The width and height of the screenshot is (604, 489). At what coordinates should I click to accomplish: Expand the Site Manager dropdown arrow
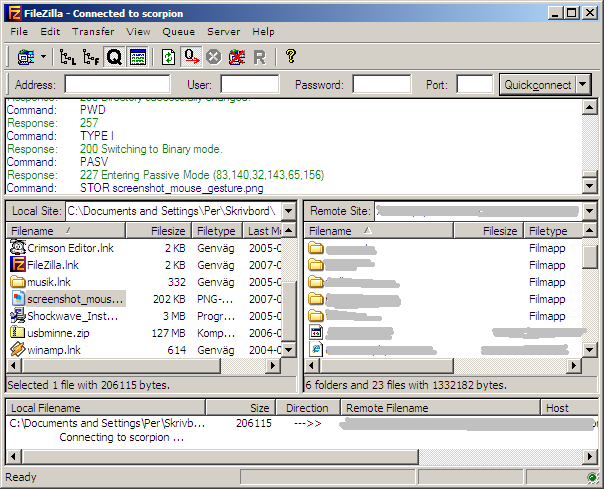pos(43,57)
